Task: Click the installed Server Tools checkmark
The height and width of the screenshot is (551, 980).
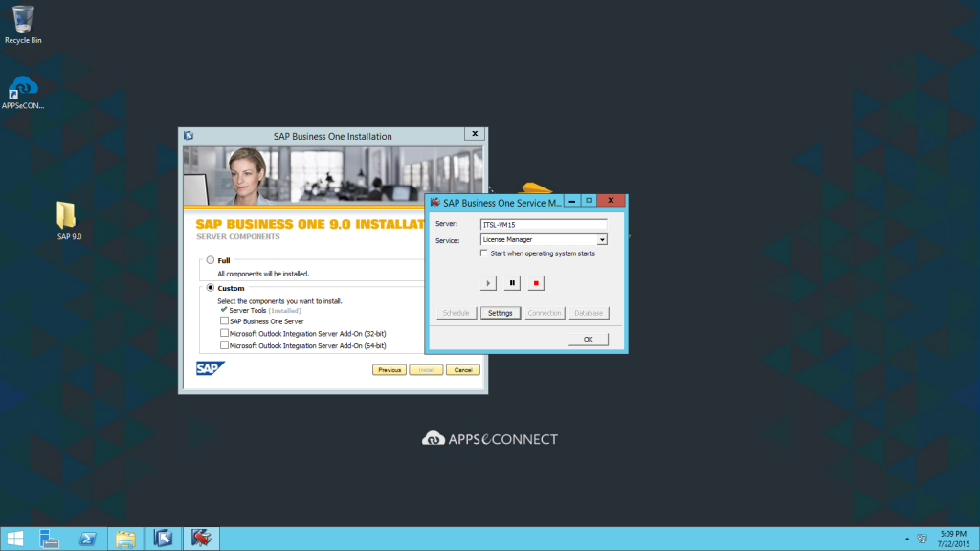Action: [x=224, y=309]
